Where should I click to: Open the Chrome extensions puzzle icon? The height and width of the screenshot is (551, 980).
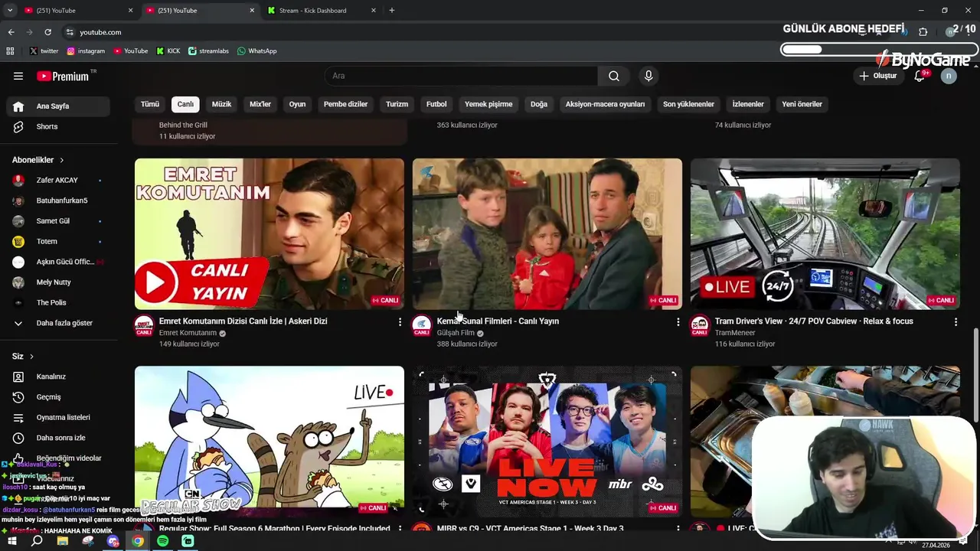click(923, 32)
